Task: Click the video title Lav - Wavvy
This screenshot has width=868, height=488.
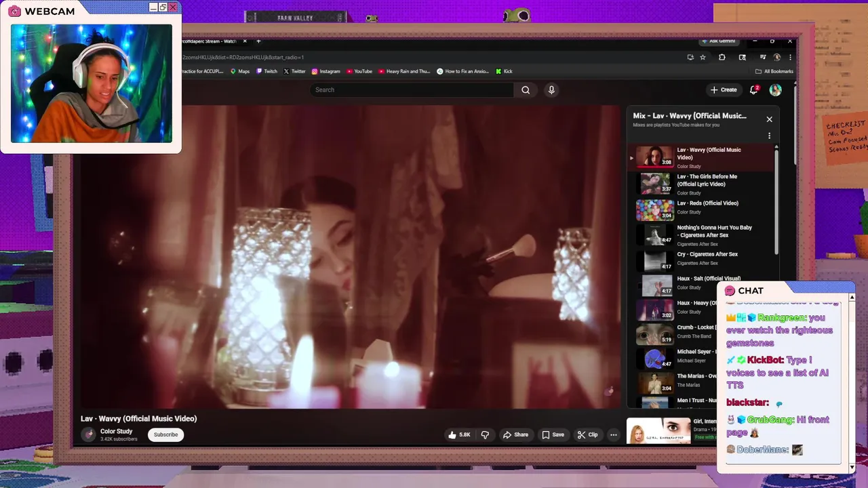Action: point(138,418)
